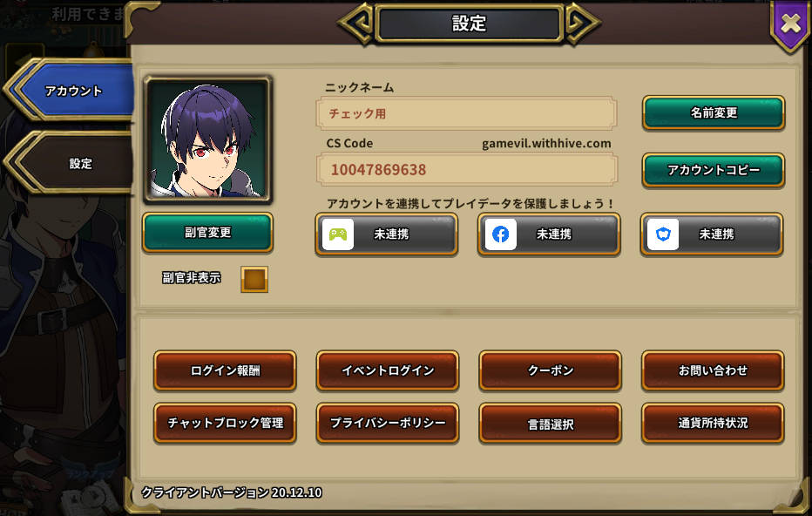Click the お問い合わせ button
The height and width of the screenshot is (516, 812).
coord(713,370)
